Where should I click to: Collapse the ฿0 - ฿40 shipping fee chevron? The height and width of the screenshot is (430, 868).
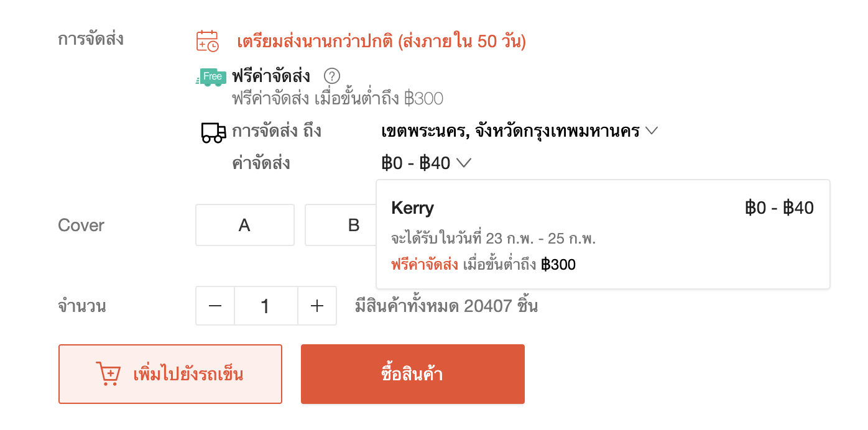tap(464, 163)
